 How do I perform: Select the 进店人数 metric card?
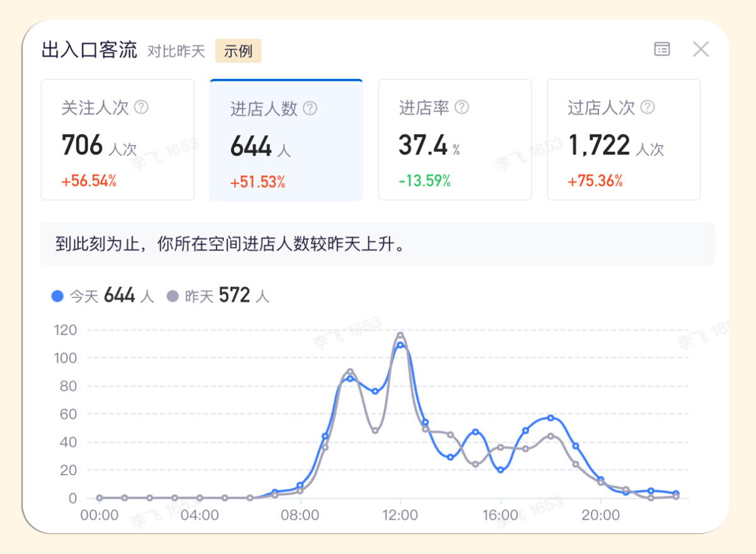coord(286,140)
